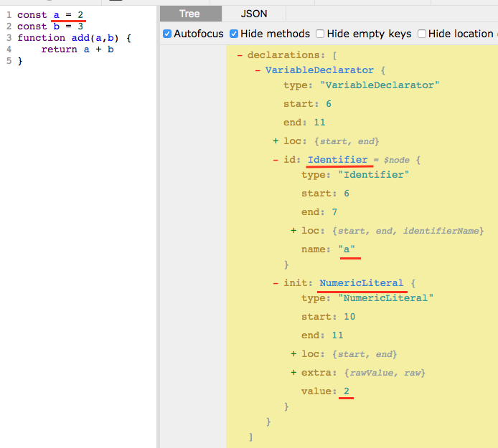Enable the Hide location checkbox

click(421, 34)
